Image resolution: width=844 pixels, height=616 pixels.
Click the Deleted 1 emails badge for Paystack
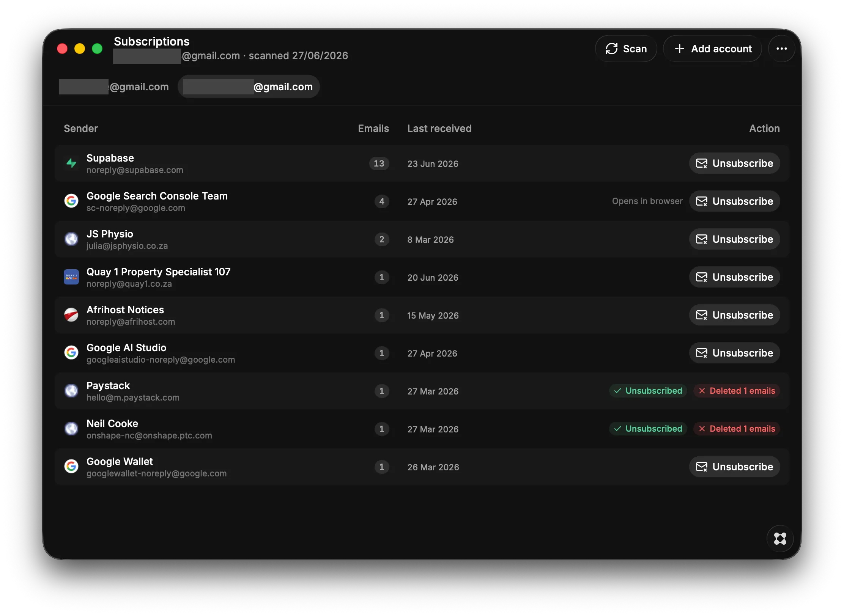737,391
